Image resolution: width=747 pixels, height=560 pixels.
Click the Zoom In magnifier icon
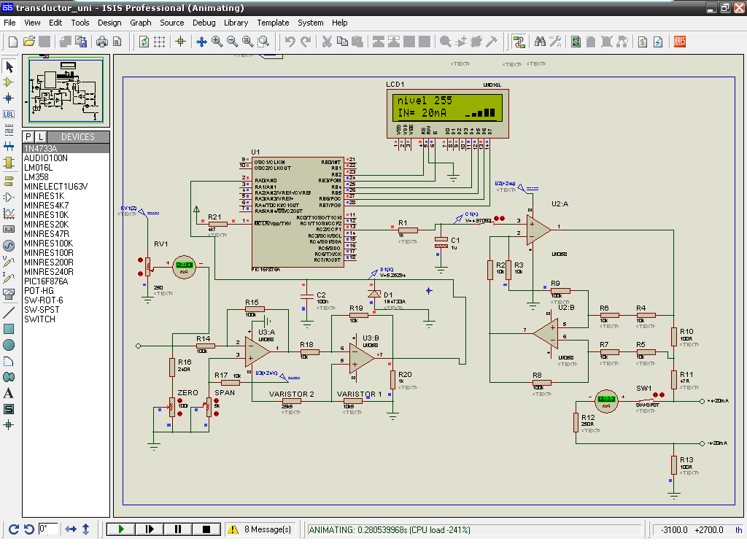(217, 42)
